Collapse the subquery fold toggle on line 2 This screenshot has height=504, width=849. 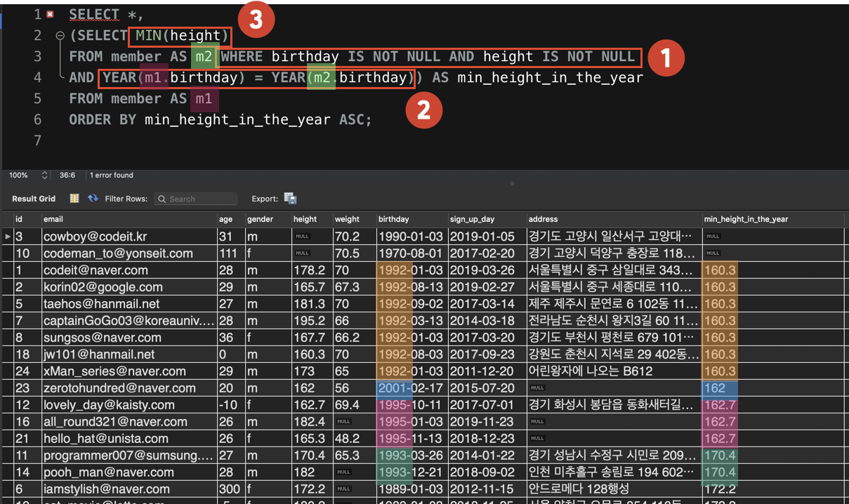click(60, 35)
